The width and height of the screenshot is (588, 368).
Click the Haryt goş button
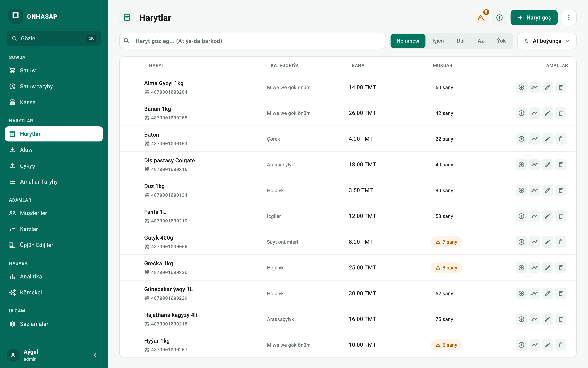click(x=534, y=18)
